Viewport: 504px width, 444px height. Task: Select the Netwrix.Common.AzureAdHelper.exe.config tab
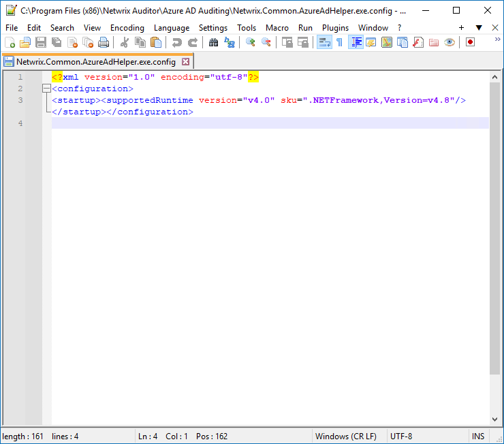click(x=96, y=62)
